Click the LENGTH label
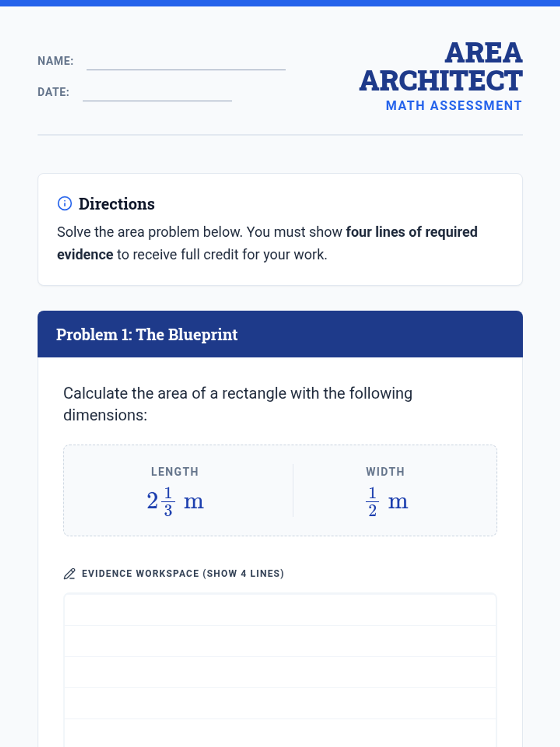 pyautogui.click(x=175, y=472)
